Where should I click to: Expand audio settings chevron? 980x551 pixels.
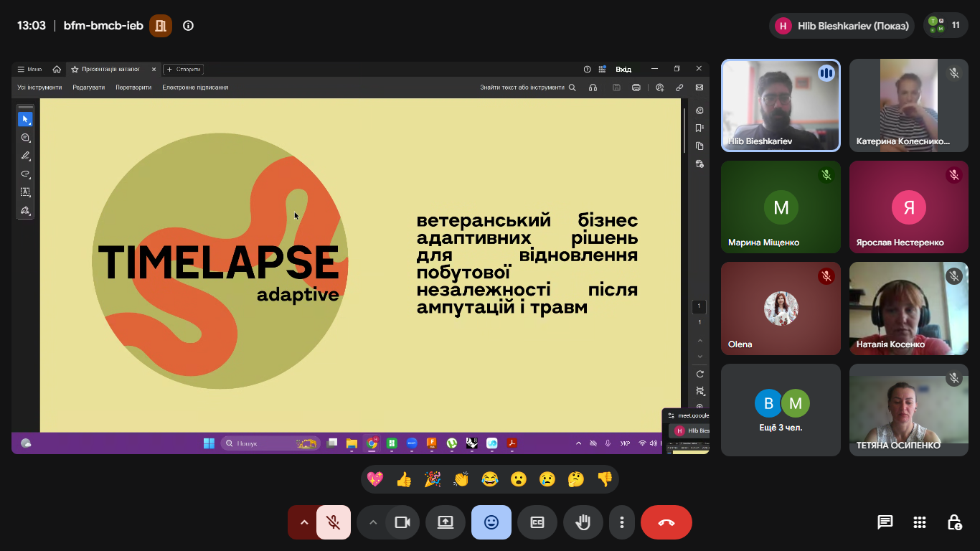303,522
